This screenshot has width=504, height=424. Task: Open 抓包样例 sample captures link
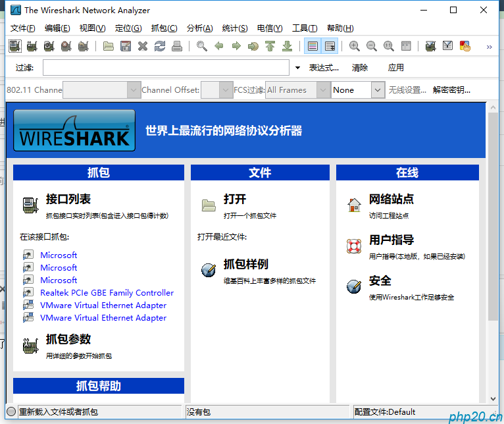pos(246,264)
